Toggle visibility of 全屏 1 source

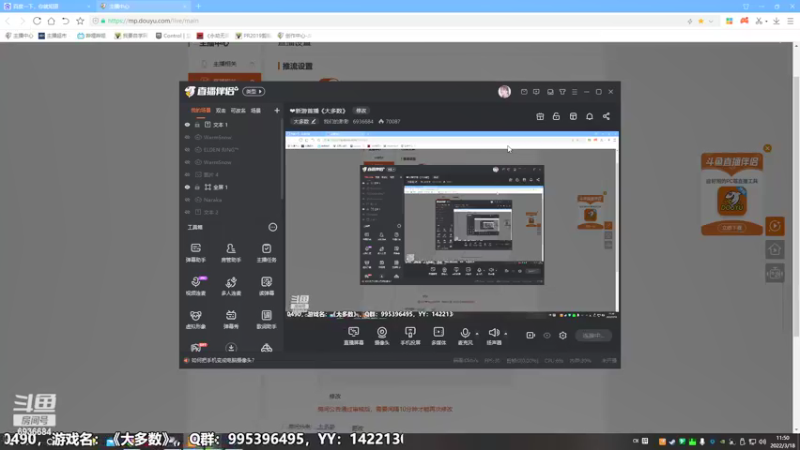[187, 187]
